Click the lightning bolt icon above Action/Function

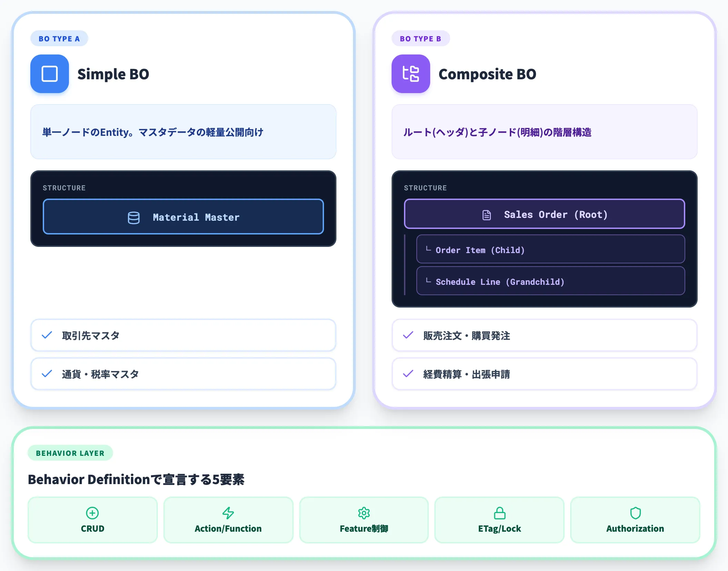click(x=228, y=513)
